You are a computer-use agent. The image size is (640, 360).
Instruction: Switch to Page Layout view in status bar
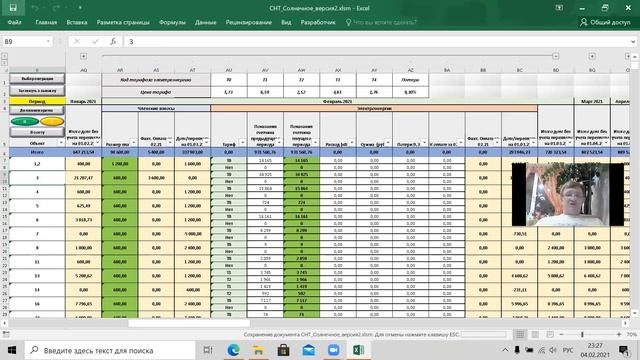tap(535, 335)
